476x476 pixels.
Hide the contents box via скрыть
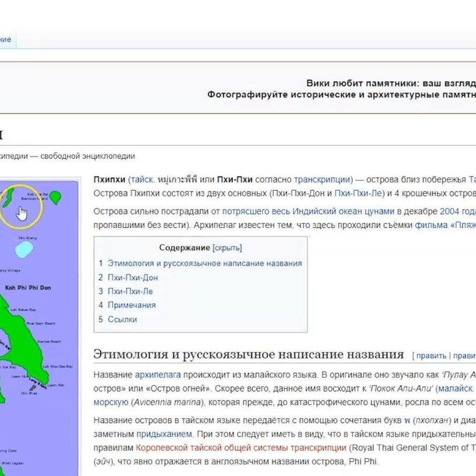coord(227,248)
